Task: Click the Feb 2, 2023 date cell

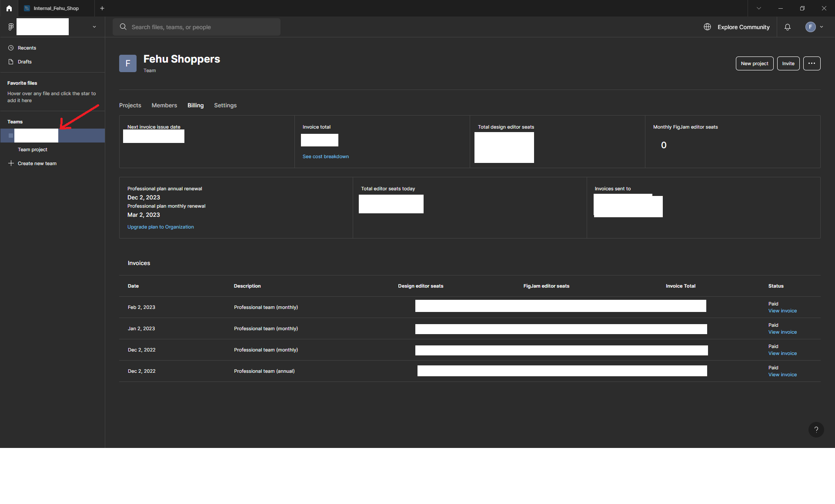Action: point(141,307)
